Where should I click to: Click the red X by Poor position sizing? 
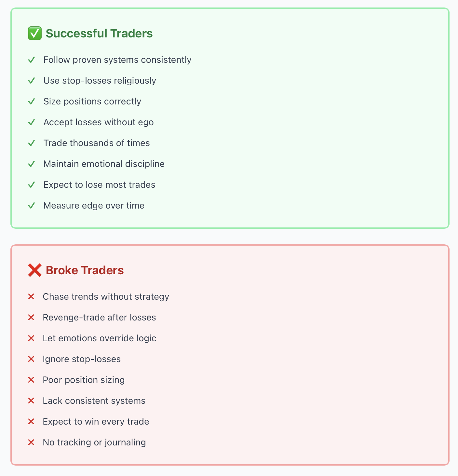31,380
